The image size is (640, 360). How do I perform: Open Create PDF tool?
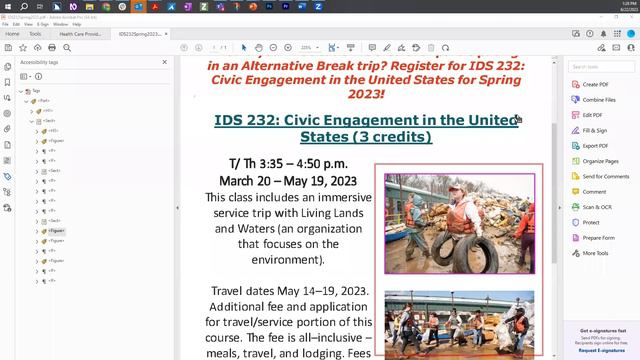coord(590,84)
